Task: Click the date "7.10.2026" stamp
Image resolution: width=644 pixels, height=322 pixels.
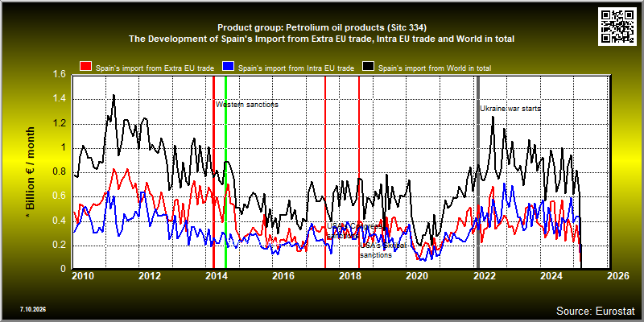Action: pos(32,309)
